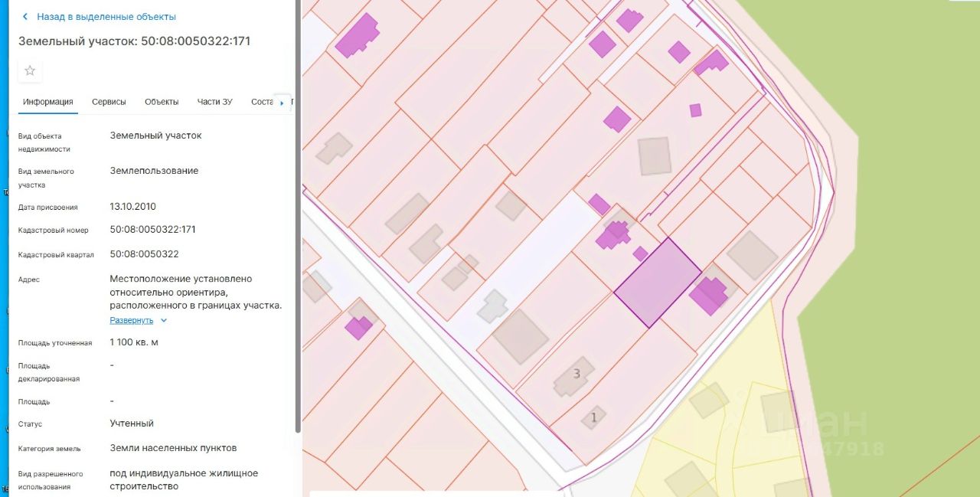
Task: Expand the address with Развернуть link
Action: coord(132,320)
